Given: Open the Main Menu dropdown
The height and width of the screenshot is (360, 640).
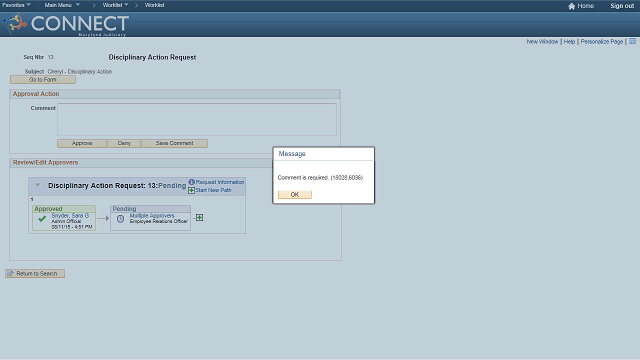Looking at the screenshot, I should pos(62,5).
